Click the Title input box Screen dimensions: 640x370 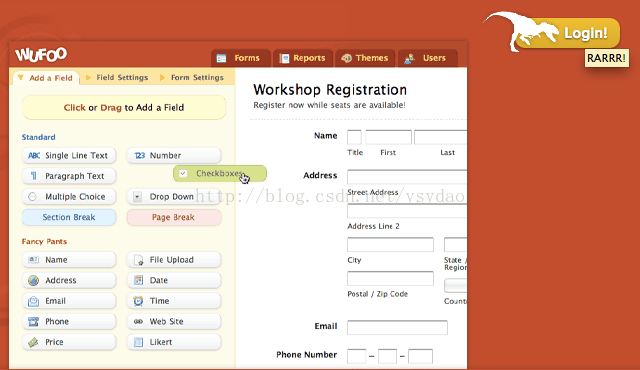[354, 137]
